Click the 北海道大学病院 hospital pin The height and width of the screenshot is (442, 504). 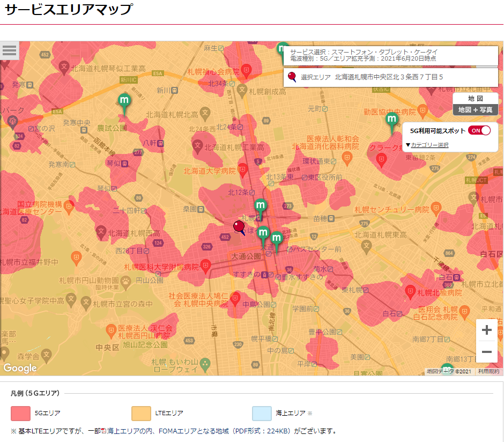pyautogui.click(x=243, y=171)
